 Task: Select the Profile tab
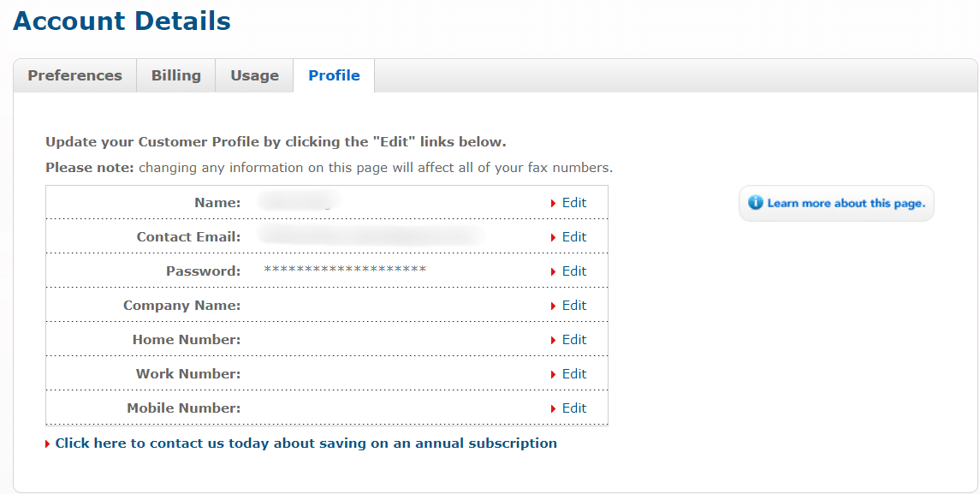pos(334,75)
